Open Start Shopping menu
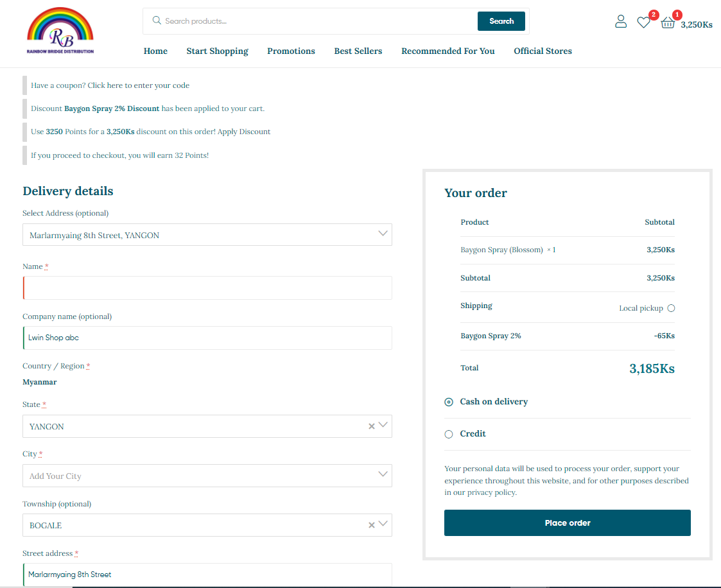The width and height of the screenshot is (721, 588). pos(218,51)
